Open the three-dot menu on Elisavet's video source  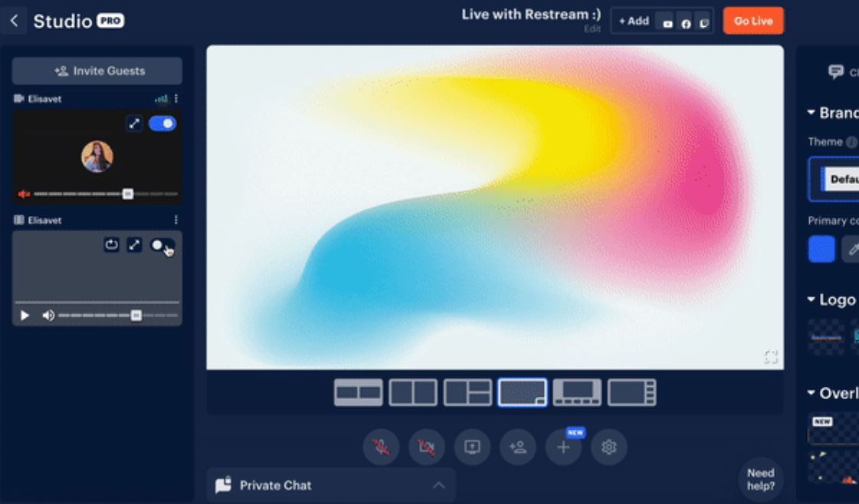(178, 220)
